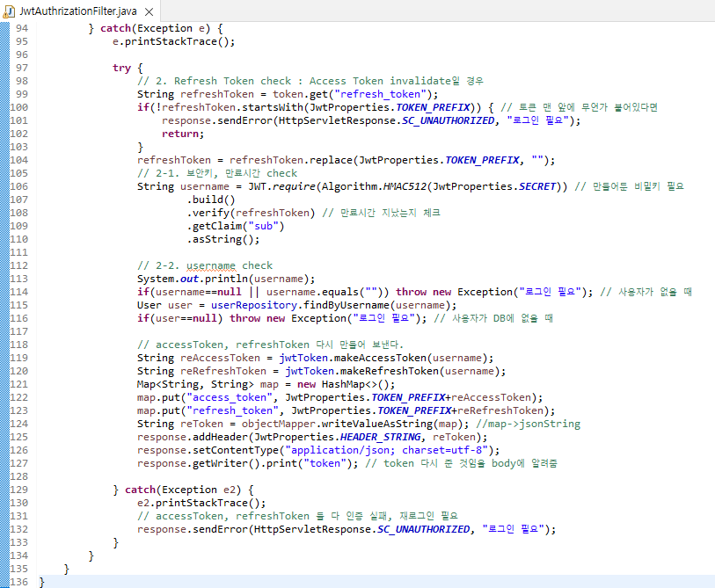Click line number 121 in the gutter
This screenshot has height=588, width=715.
click(x=19, y=384)
